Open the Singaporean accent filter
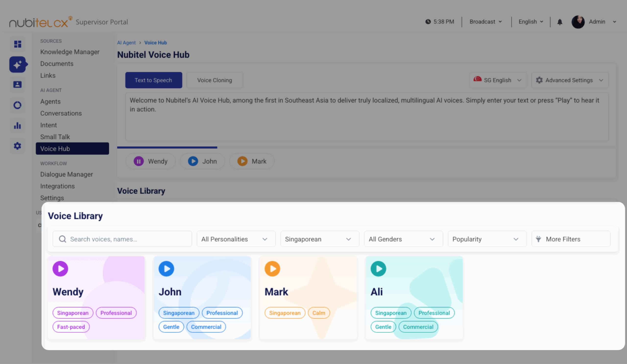Screen dimensions: 627x364 [320, 239]
